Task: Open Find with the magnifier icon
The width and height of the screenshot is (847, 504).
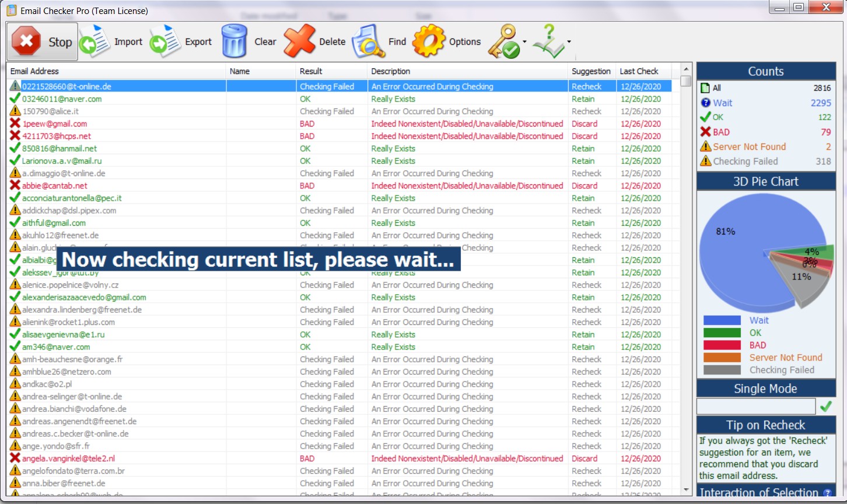Action: pos(368,41)
